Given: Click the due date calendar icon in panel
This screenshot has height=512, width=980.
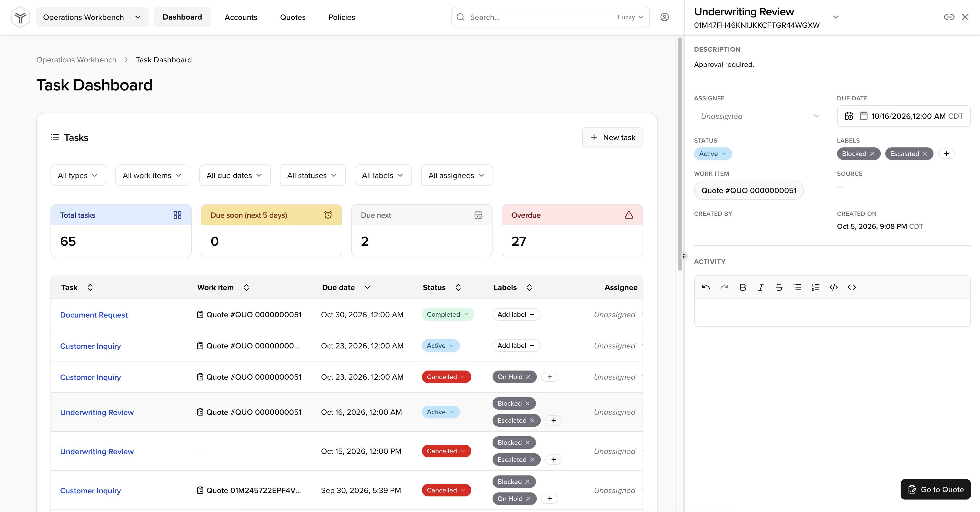Looking at the screenshot, I should click(x=863, y=116).
